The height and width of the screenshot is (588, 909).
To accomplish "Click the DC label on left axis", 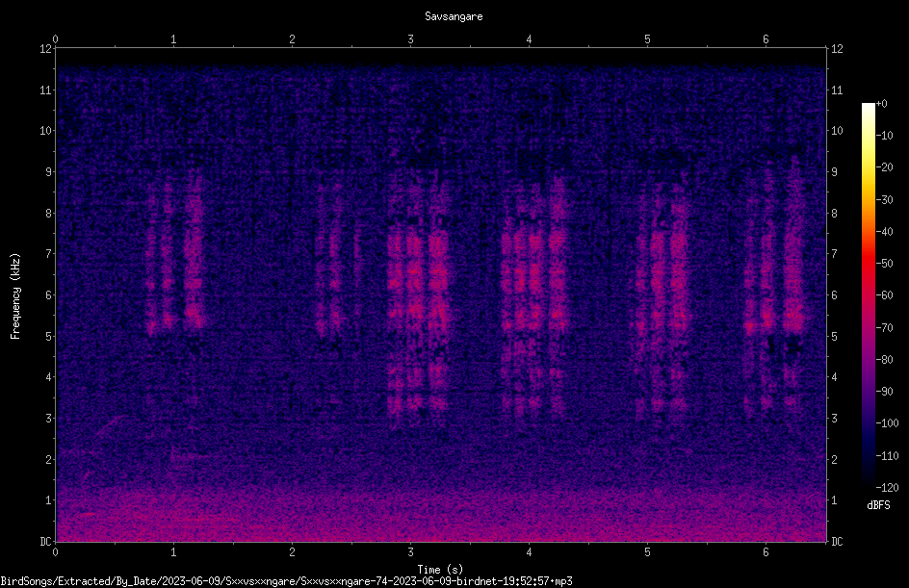I will [x=45, y=541].
